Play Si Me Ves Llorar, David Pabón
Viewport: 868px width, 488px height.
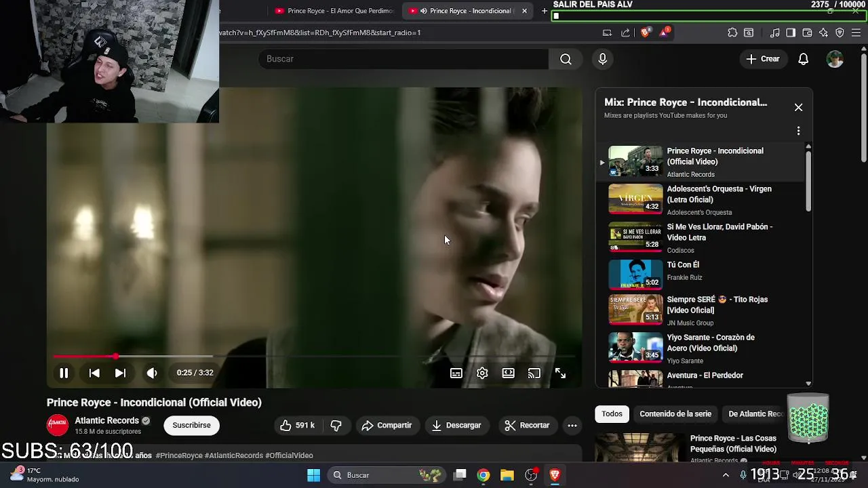coord(701,238)
